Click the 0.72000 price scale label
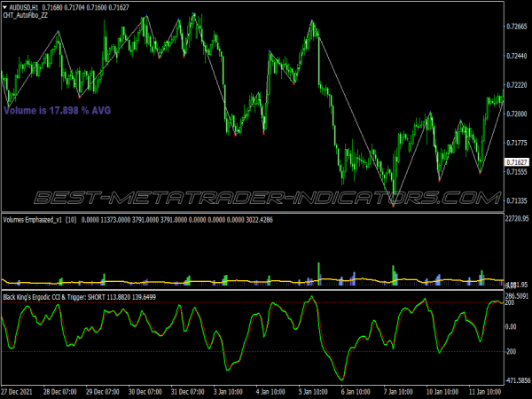The width and height of the screenshot is (532, 399). tap(517, 113)
